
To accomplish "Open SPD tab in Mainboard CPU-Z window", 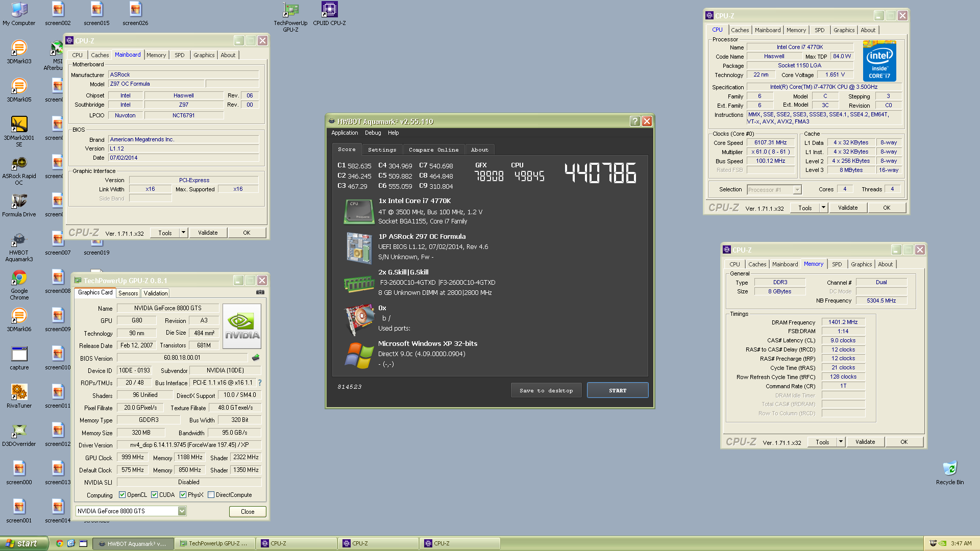I will (179, 55).
